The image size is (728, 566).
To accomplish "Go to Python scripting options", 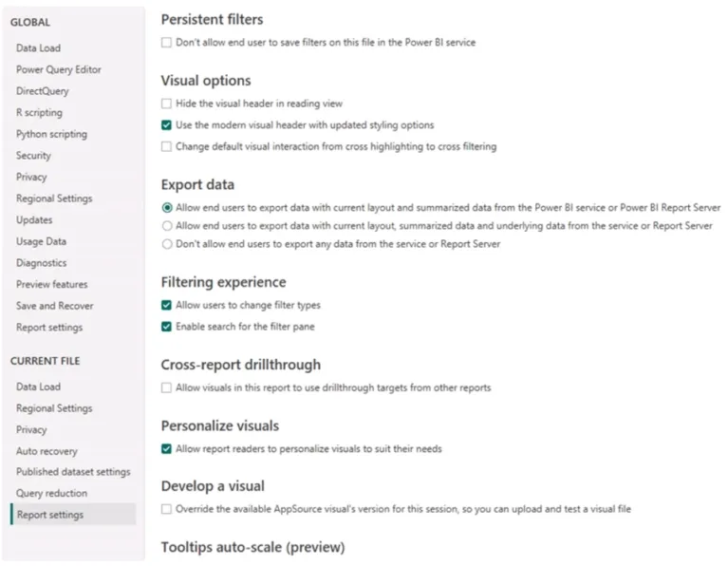I will [x=51, y=134].
